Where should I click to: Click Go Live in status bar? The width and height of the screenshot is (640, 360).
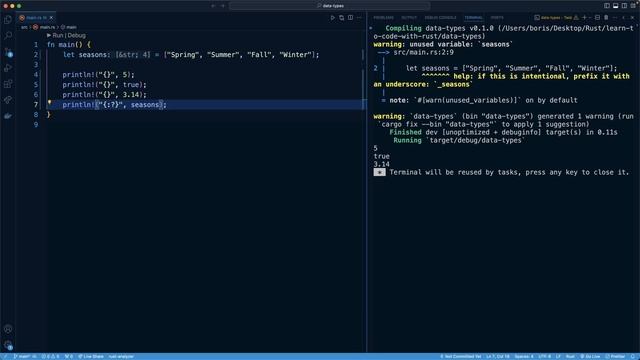[x=590, y=356]
